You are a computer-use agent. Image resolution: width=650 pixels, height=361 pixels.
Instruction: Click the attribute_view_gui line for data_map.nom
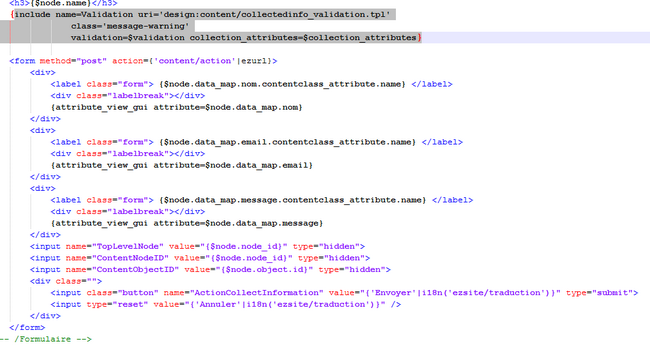(177, 107)
